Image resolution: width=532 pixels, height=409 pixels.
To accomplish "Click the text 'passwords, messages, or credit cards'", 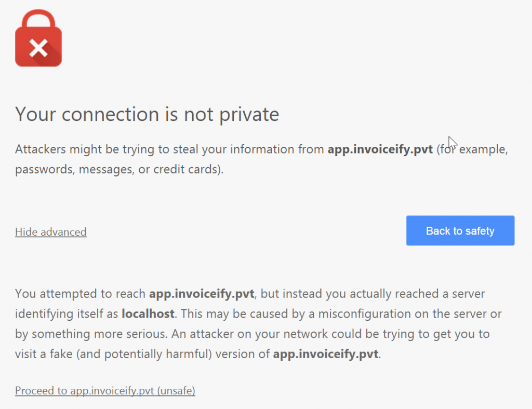I will 118,169.
